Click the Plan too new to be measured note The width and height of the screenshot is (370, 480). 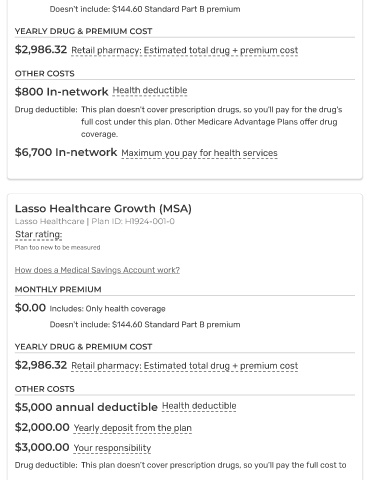click(57, 247)
